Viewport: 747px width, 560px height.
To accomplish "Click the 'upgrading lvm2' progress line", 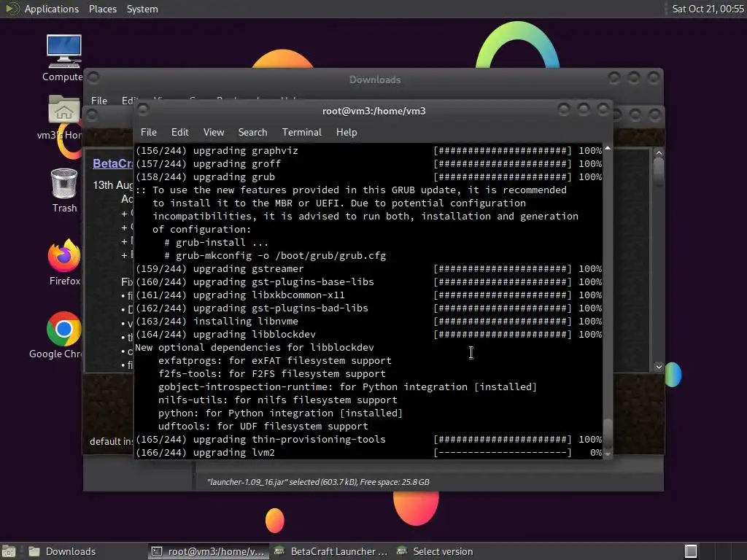I will click(368, 452).
